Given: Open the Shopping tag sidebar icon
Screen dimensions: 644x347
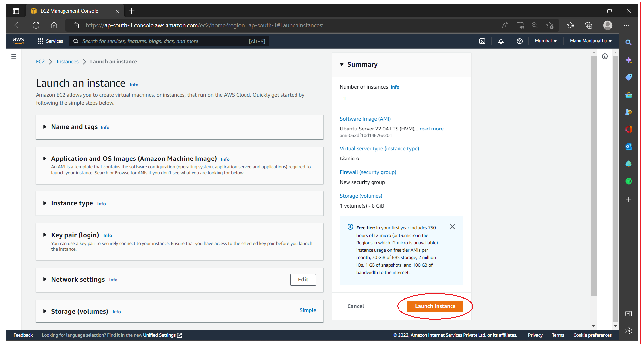Looking at the screenshot, I should pyautogui.click(x=629, y=77).
